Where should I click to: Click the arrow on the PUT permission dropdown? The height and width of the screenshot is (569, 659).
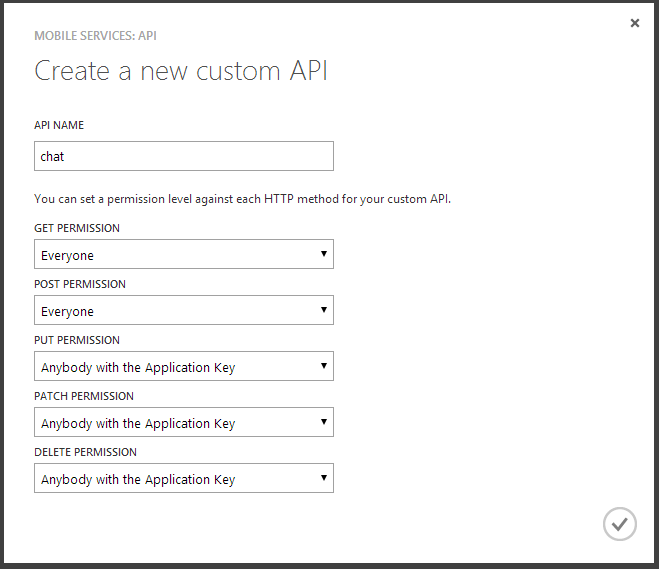pos(323,366)
